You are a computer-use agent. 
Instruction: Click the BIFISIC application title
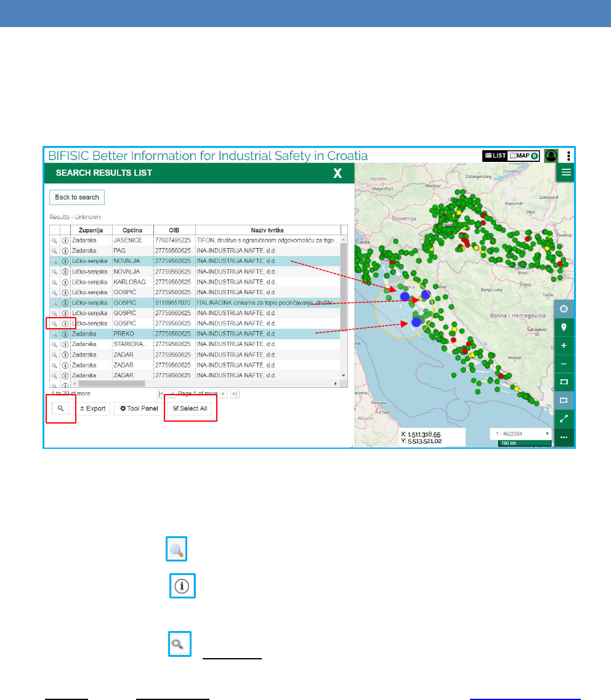pos(208,156)
